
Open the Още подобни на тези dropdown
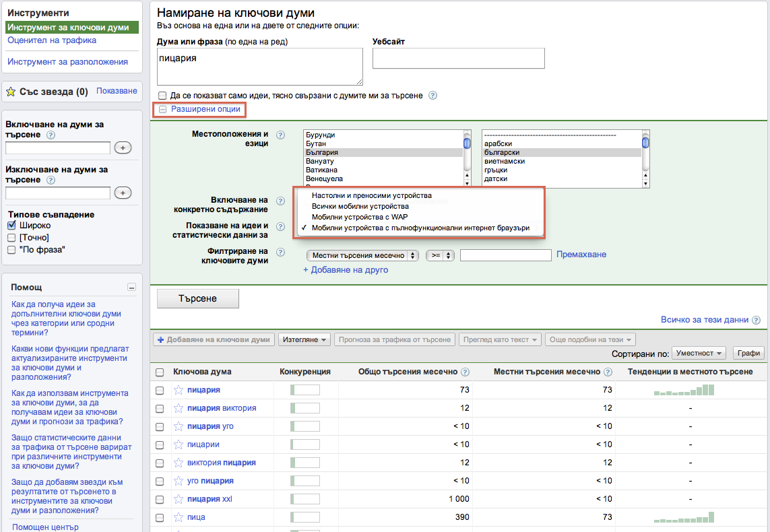tap(590, 339)
